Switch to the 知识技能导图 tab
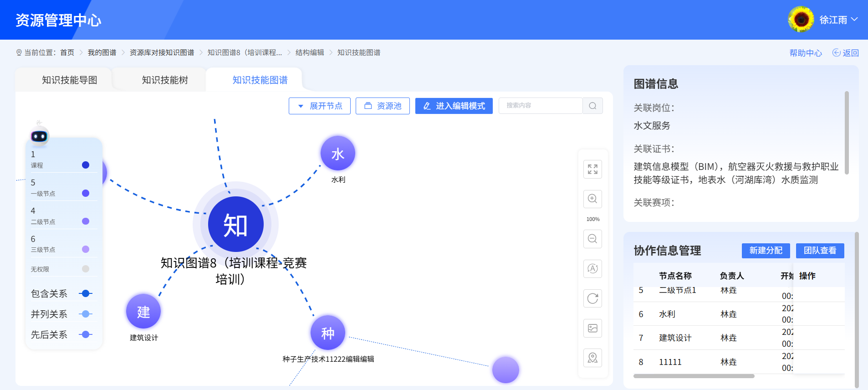868x390 pixels. (x=69, y=80)
